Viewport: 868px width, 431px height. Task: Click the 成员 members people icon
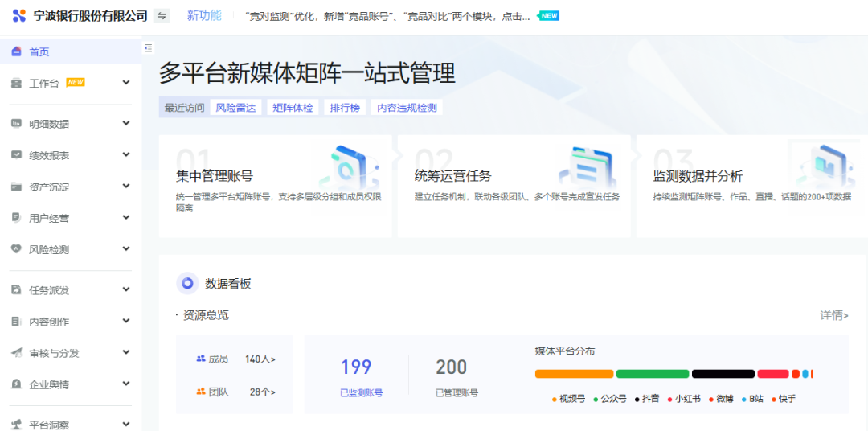201,359
